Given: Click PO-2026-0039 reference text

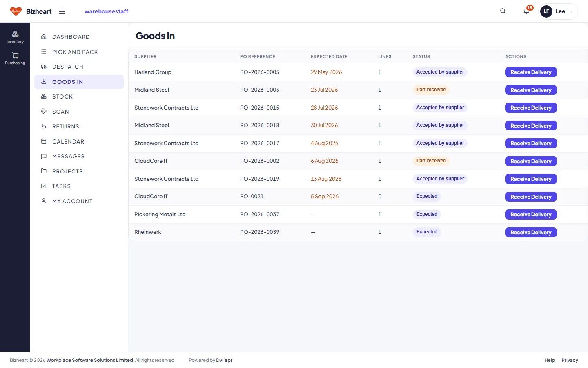Looking at the screenshot, I should (260, 232).
